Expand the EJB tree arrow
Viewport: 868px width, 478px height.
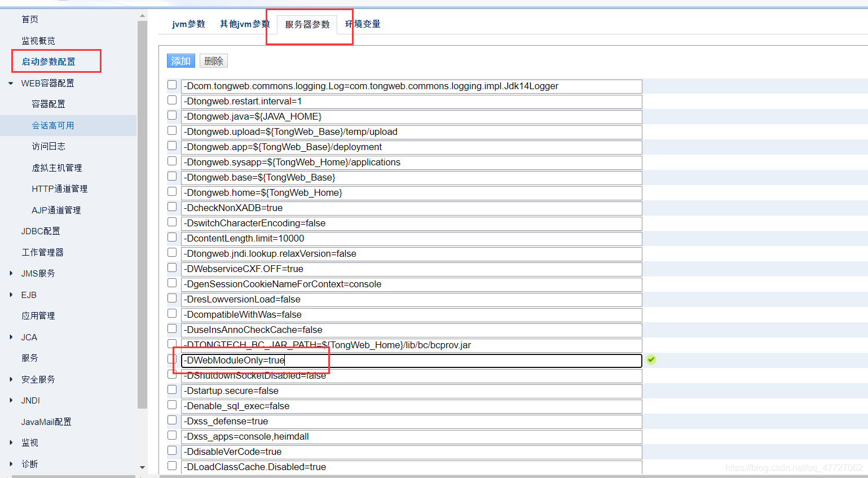click(x=11, y=295)
